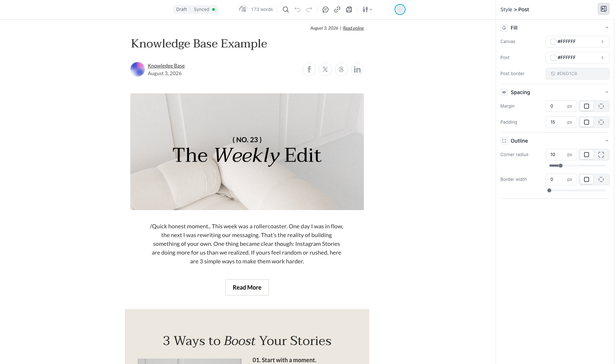
Task: Click the undo arrow icon
Action: (297, 9)
